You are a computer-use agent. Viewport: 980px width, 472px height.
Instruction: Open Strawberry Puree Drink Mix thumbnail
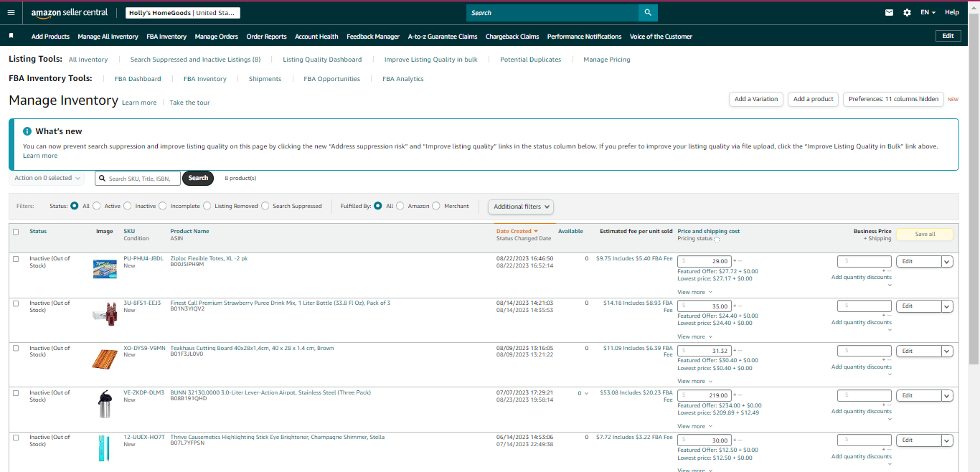pos(105,313)
